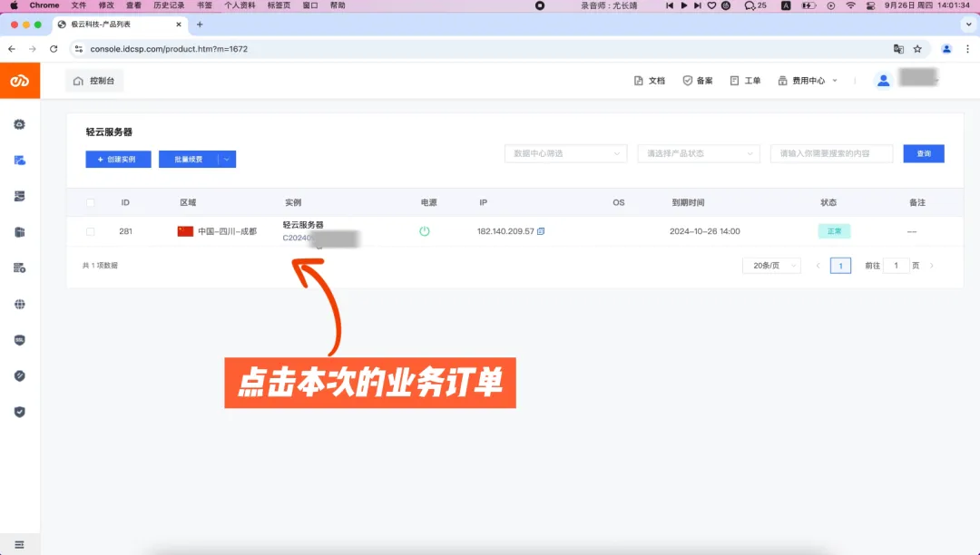Open Chrome profile icon
The image size is (980, 555).
tap(946, 49)
